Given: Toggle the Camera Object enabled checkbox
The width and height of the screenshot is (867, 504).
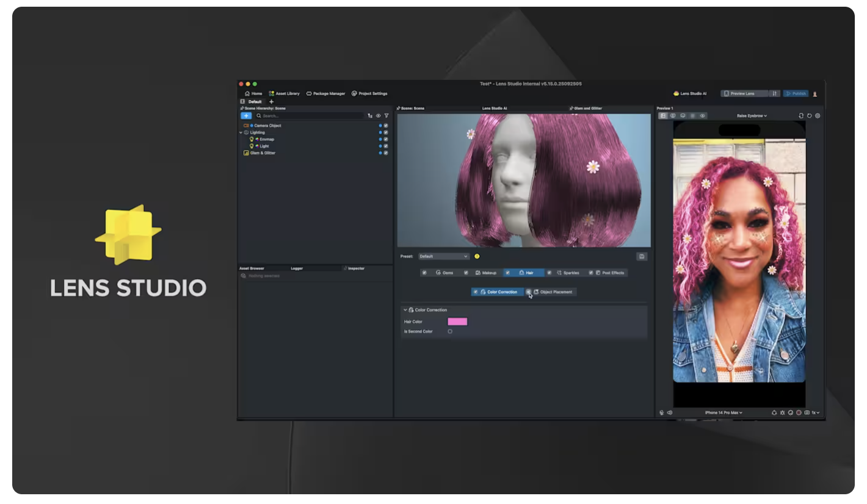Looking at the screenshot, I should click(386, 126).
